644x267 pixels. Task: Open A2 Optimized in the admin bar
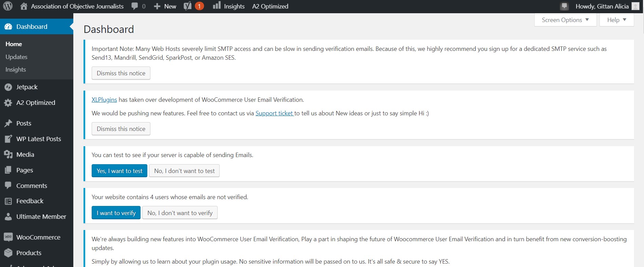270,6
